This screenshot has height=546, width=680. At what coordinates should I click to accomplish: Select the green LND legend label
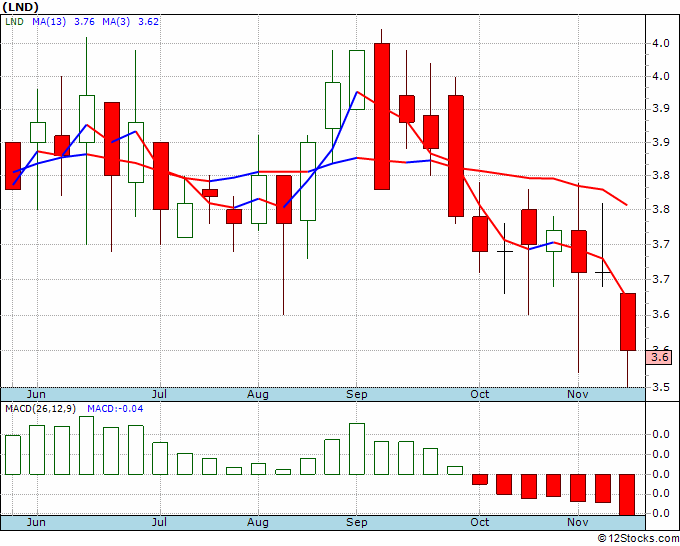point(14,22)
